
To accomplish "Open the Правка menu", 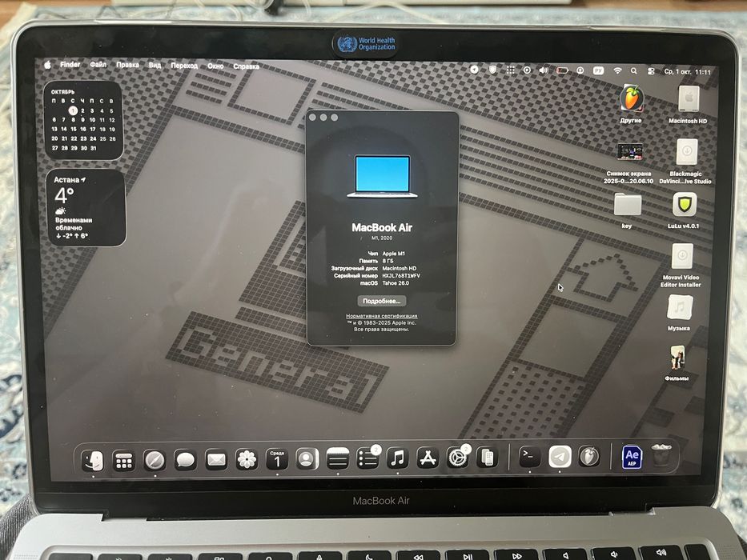I will click(x=127, y=65).
